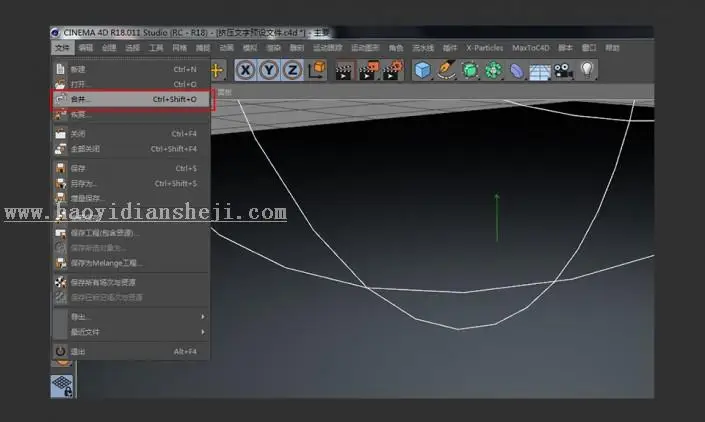Image resolution: width=705 pixels, height=422 pixels.
Task: Open the 工具 (Tools) menu
Action: pos(156,48)
